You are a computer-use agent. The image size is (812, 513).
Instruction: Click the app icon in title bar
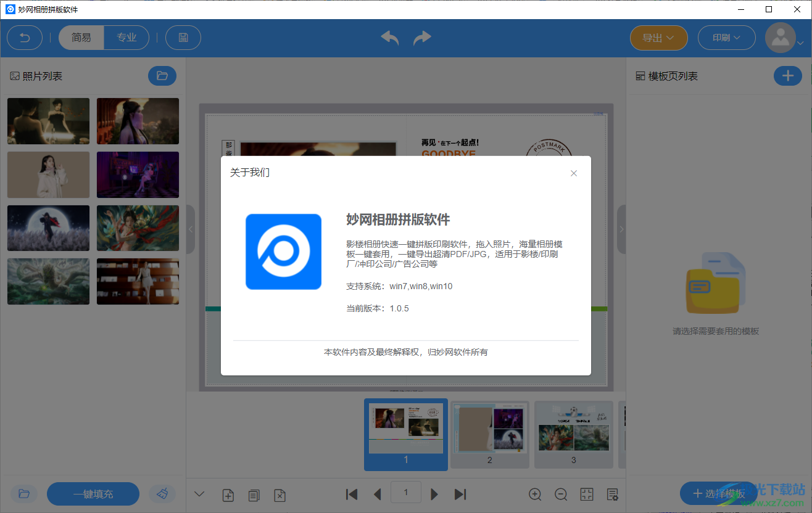click(x=10, y=9)
